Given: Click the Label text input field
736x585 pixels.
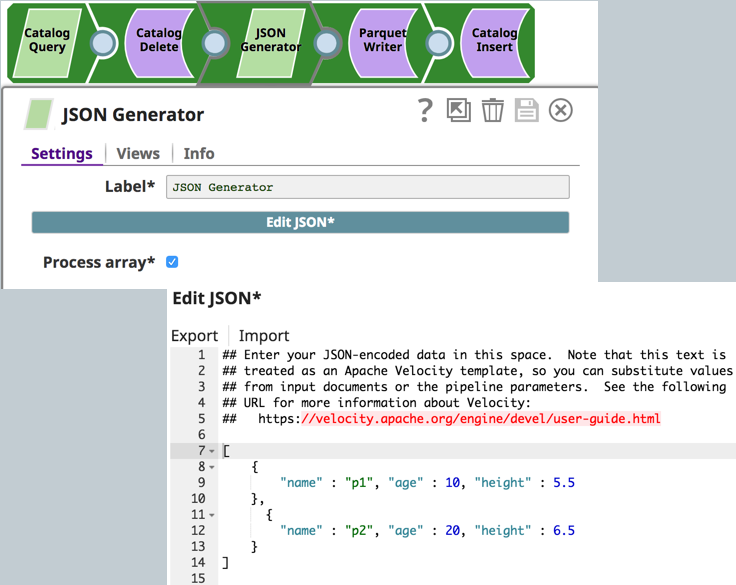Looking at the screenshot, I should [367, 187].
